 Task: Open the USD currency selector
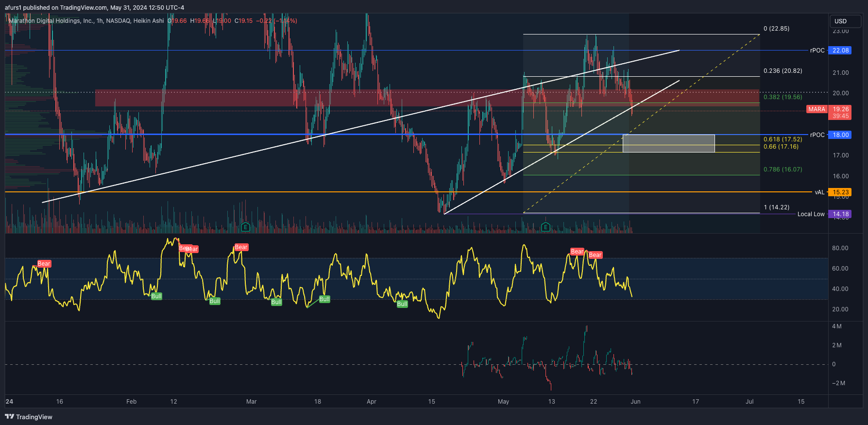[845, 21]
